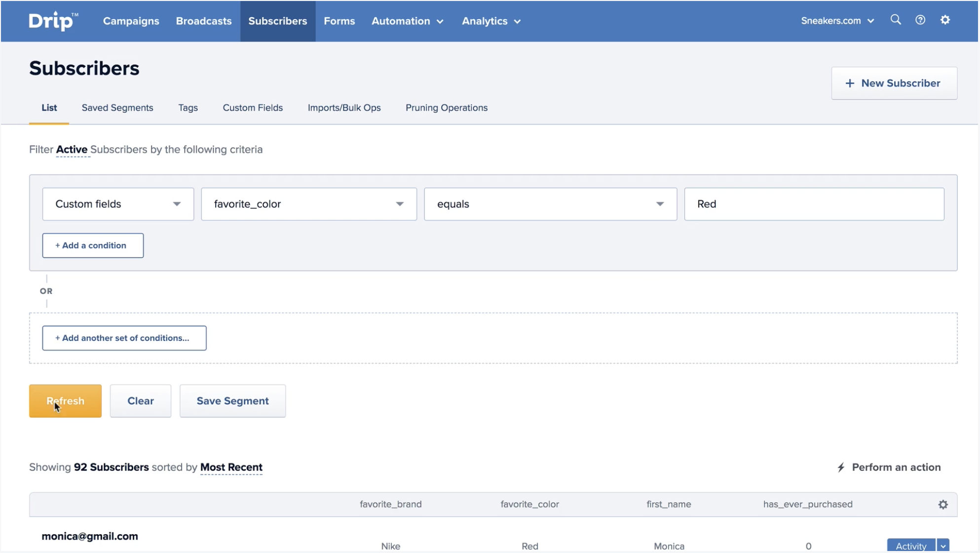Click the help question mark icon
Screen dimensions: 980x553
(x=920, y=20)
